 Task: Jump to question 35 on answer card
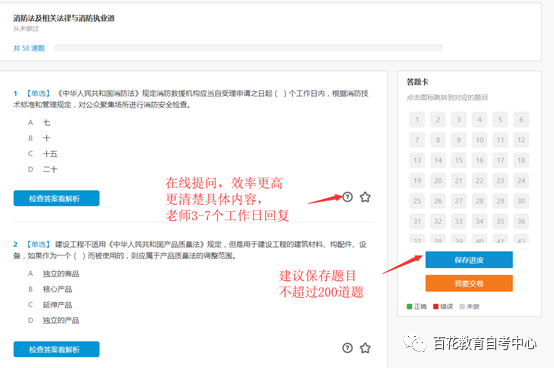point(500,221)
